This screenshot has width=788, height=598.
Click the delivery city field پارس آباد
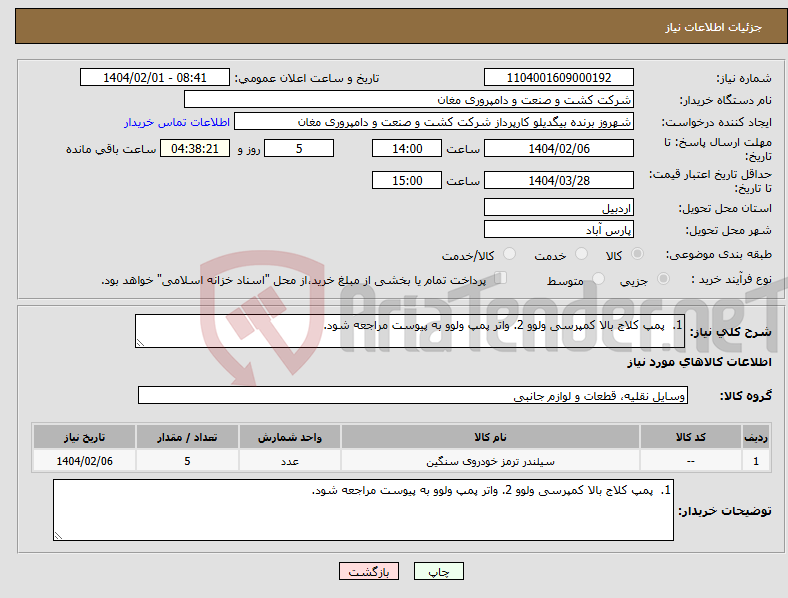coord(558,230)
